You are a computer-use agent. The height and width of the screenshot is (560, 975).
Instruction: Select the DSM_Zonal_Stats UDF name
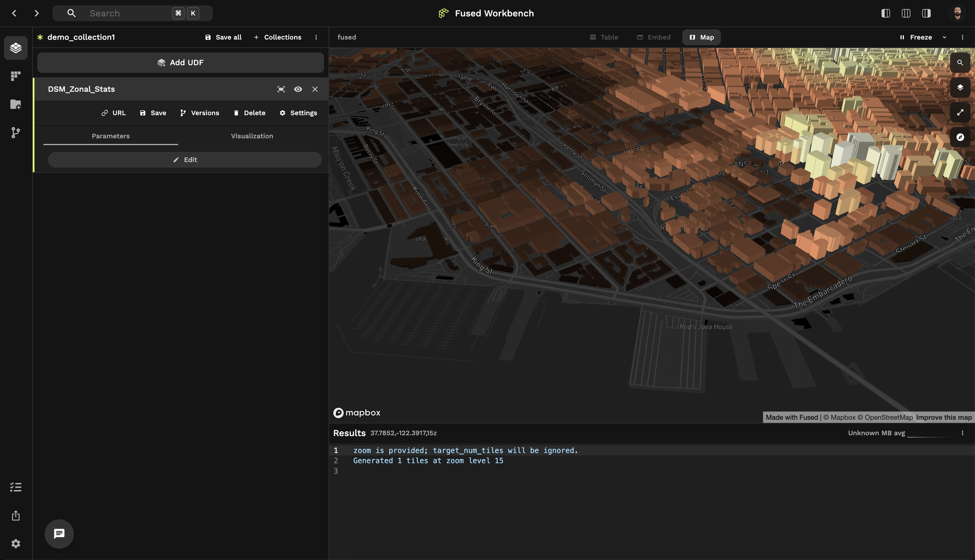coord(82,89)
